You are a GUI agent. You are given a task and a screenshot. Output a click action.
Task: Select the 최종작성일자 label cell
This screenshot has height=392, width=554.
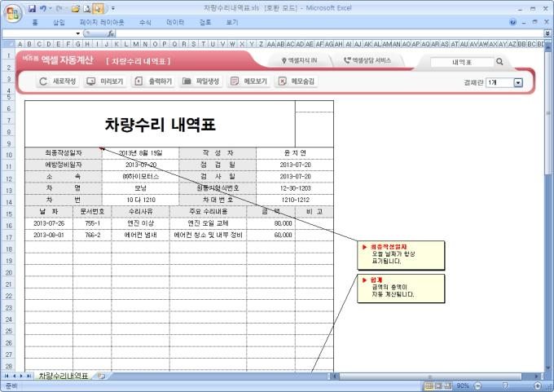click(64, 153)
